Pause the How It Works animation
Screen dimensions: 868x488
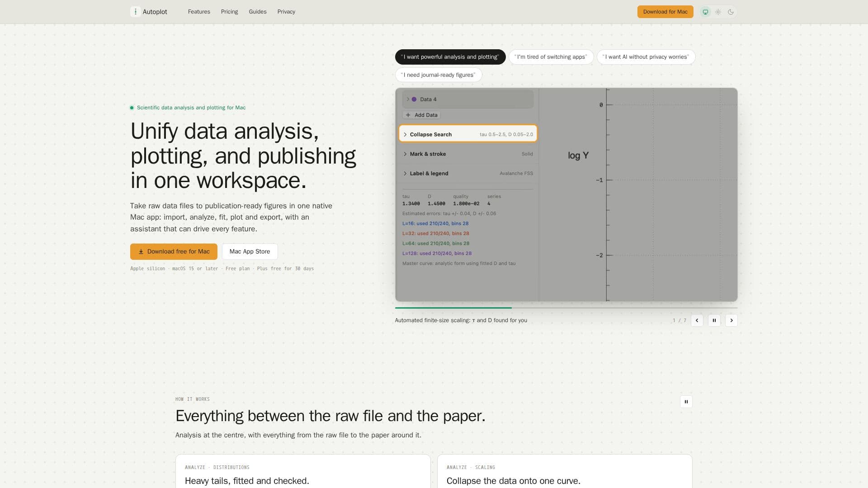(x=686, y=402)
